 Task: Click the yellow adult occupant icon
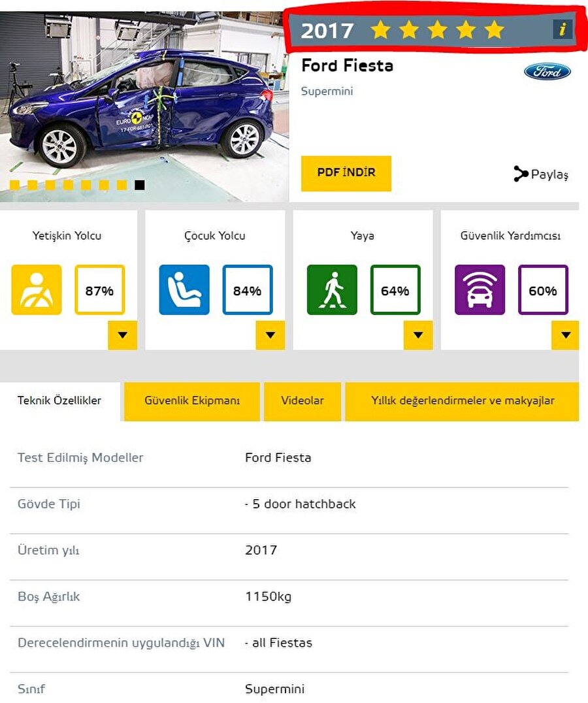click(37, 289)
